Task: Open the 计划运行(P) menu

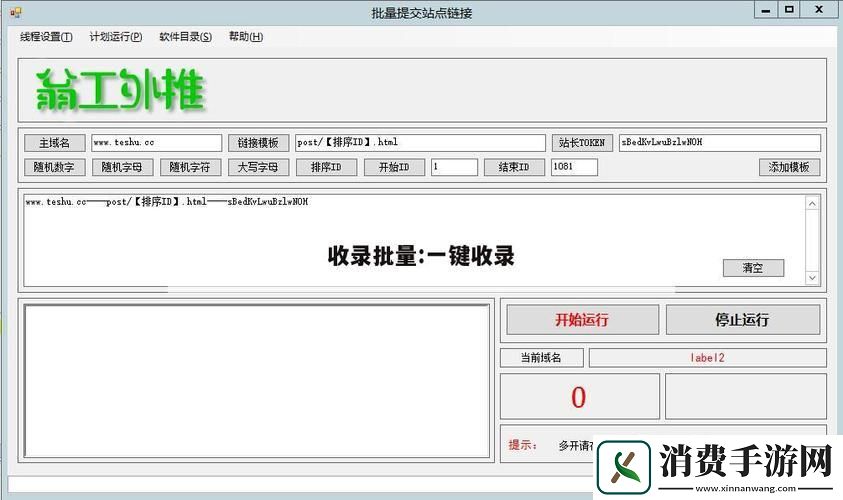Action: coord(115,37)
